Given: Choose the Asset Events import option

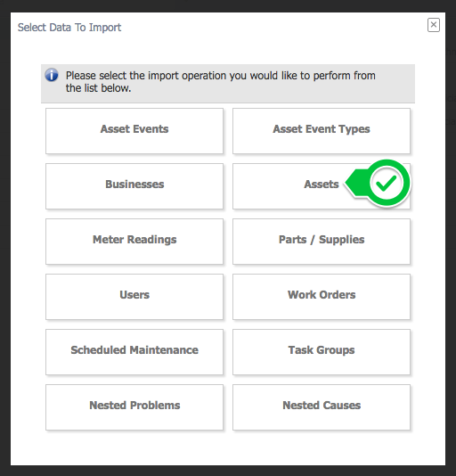Looking at the screenshot, I should [134, 131].
